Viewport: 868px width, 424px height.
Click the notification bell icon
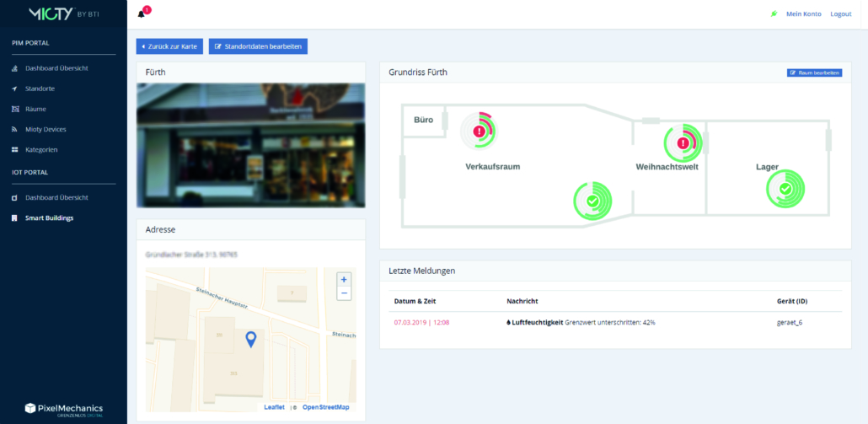tap(142, 14)
